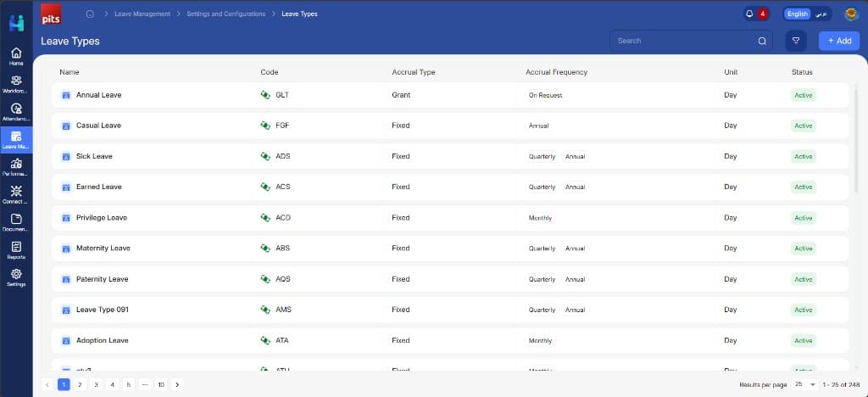
Task: Click the Active status of Casual Leave
Action: point(804,126)
